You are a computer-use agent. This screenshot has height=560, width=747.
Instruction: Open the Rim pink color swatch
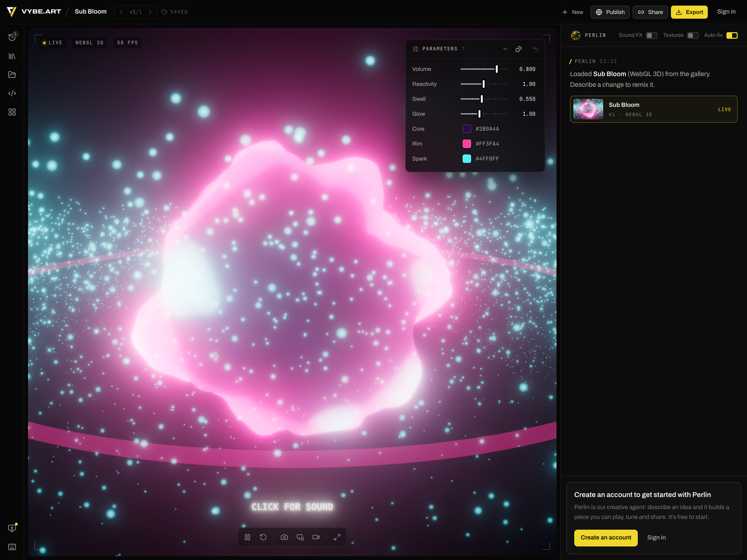click(x=467, y=144)
